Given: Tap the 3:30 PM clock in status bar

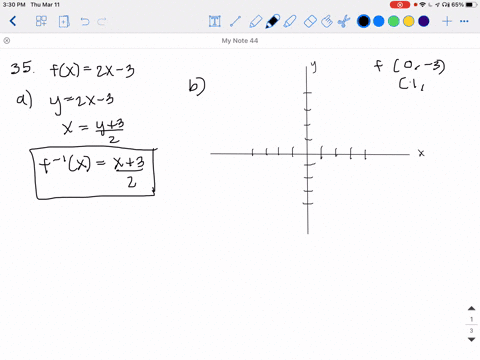Looking at the screenshot, I should pos(14,5).
